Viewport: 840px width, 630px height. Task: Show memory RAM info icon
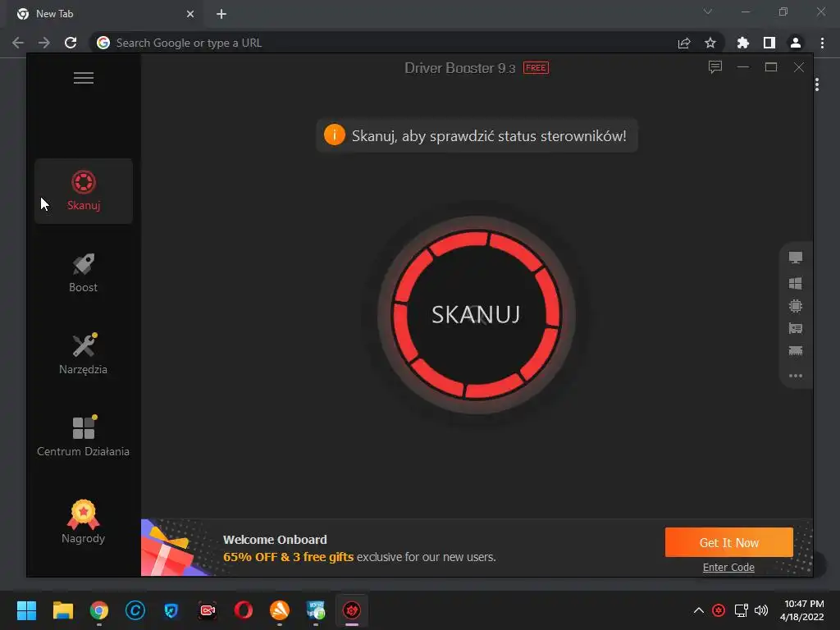[796, 351]
